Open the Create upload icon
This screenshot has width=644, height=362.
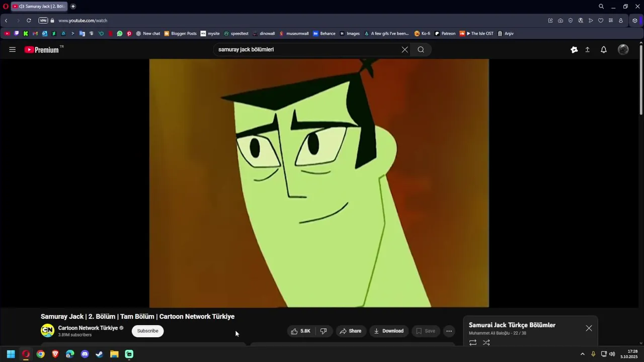[587, 49]
